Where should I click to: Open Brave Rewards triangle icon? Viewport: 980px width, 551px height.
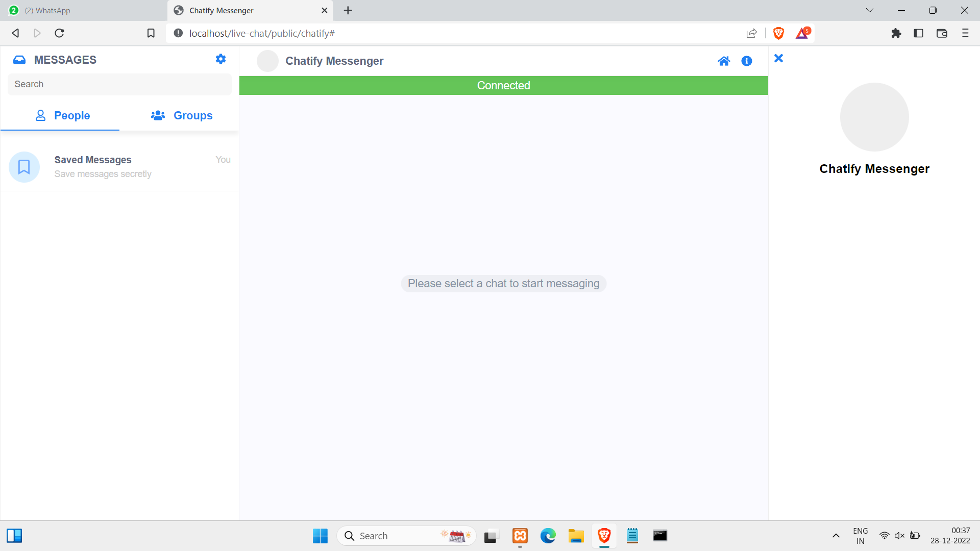pos(802,33)
